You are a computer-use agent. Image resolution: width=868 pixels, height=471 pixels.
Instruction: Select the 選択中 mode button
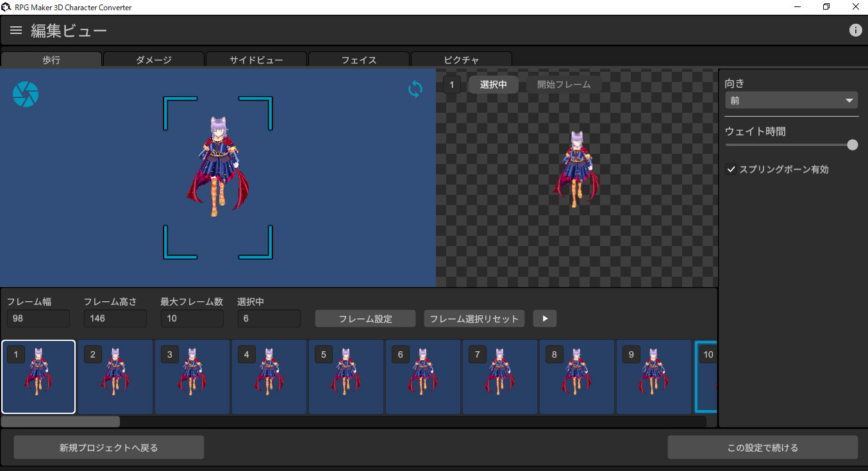coord(492,84)
